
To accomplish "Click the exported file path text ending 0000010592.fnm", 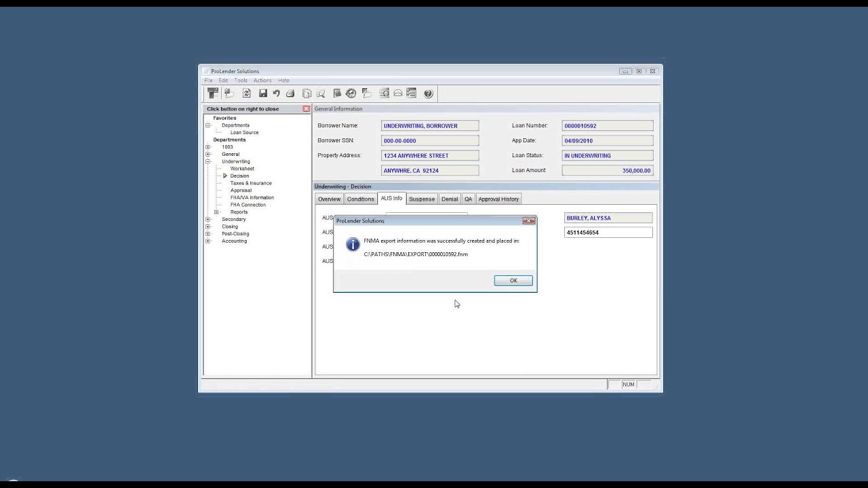I will pyautogui.click(x=416, y=254).
